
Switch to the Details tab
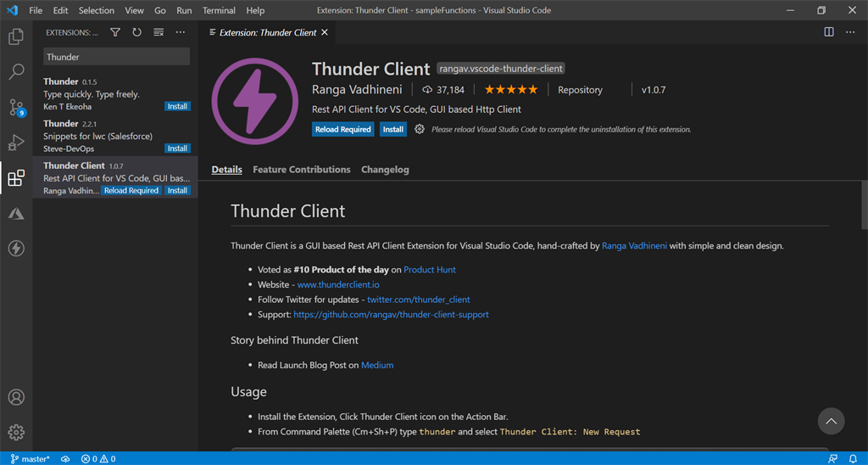click(226, 170)
